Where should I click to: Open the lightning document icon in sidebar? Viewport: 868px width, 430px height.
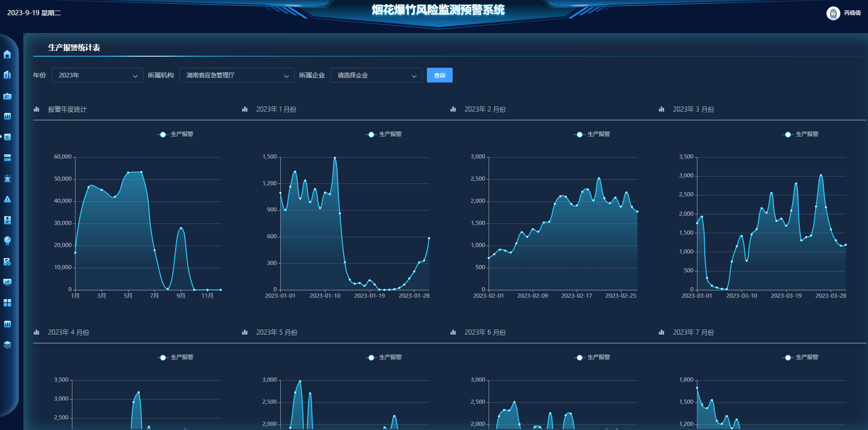pos(7,220)
